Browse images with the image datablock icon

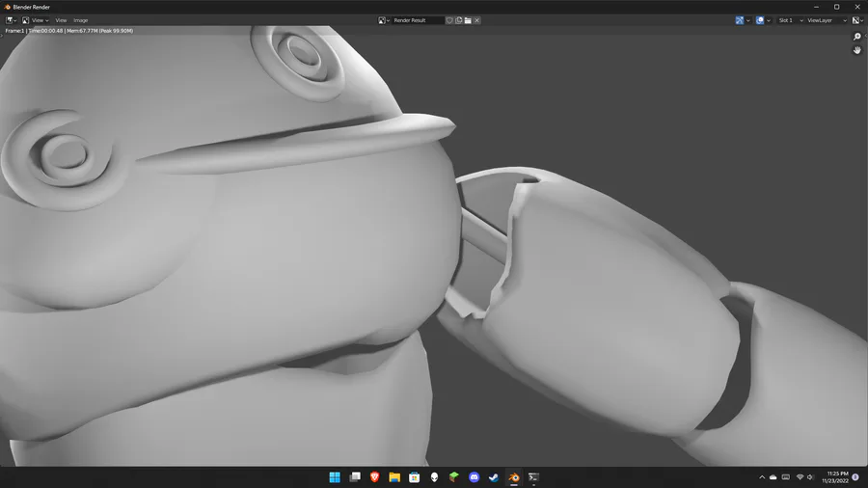(x=384, y=20)
